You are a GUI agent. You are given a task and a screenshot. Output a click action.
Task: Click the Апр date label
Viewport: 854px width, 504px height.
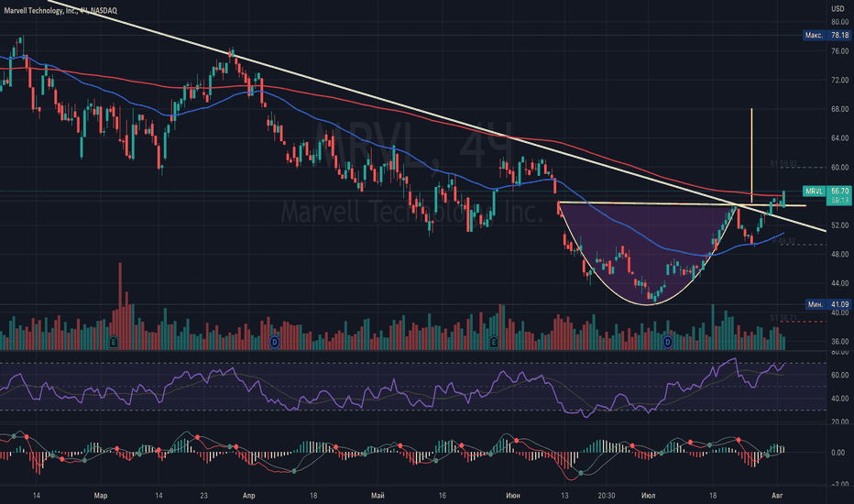coord(249,495)
